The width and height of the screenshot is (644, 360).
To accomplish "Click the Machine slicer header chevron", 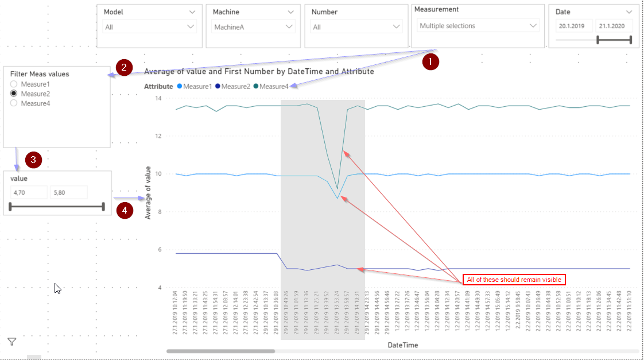I will [x=290, y=12].
